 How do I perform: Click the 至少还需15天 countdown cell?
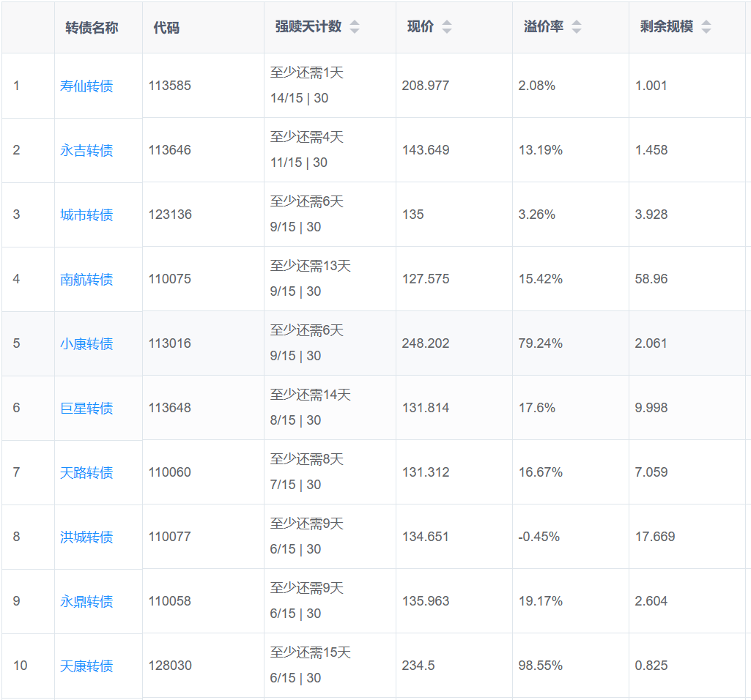pyautogui.click(x=311, y=652)
